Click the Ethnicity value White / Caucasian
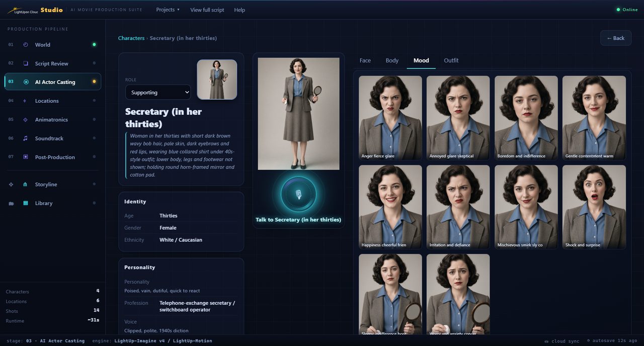The image size is (644, 346). [x=181, y=240]
